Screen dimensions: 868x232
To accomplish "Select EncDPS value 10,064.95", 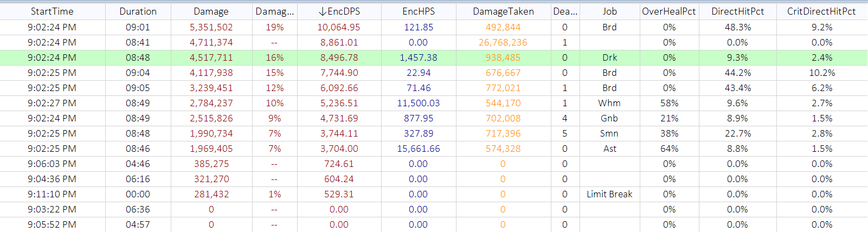I will pyautogui.click(x=339, y=27).
